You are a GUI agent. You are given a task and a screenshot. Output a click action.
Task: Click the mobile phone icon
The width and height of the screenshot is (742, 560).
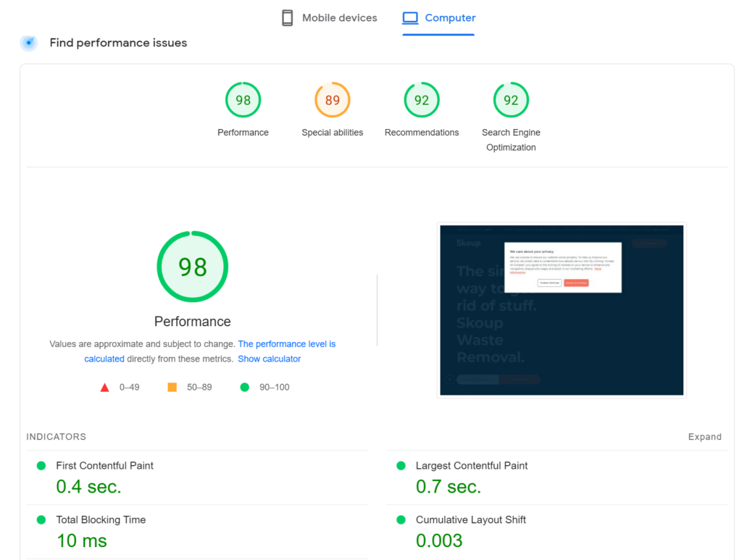[287, 18]
